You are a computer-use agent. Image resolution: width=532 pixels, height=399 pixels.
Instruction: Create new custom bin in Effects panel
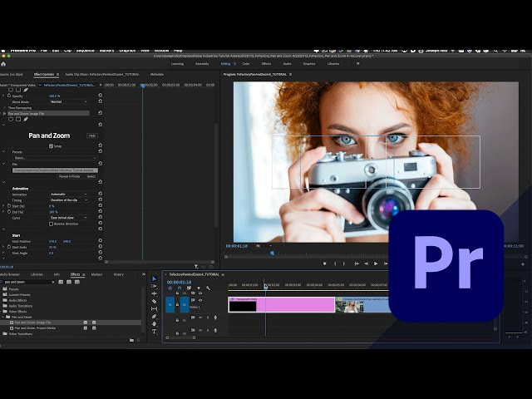click(131, 340)
